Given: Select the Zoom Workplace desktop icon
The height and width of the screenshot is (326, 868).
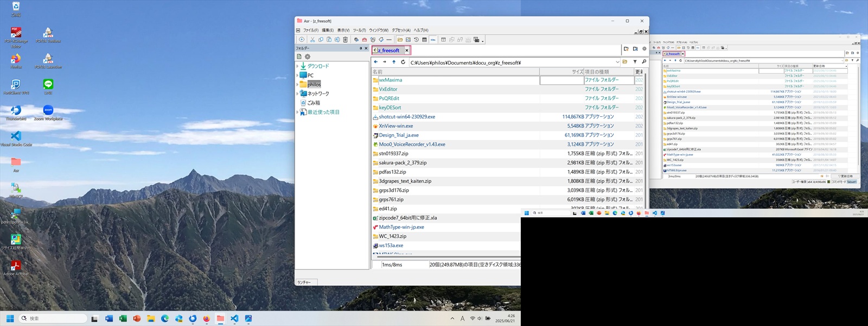Looking at the screenshot, I should 48,112.
